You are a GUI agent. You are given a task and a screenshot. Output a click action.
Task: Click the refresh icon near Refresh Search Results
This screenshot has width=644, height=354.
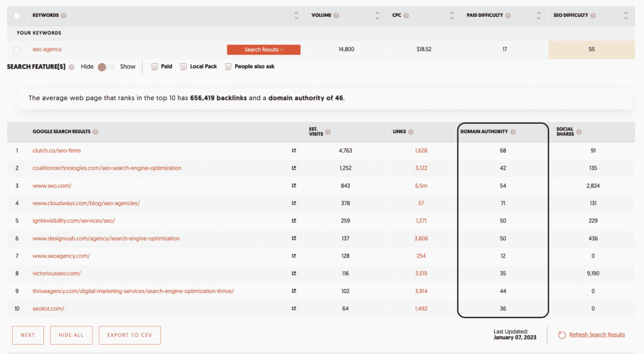tap(562, 335)
